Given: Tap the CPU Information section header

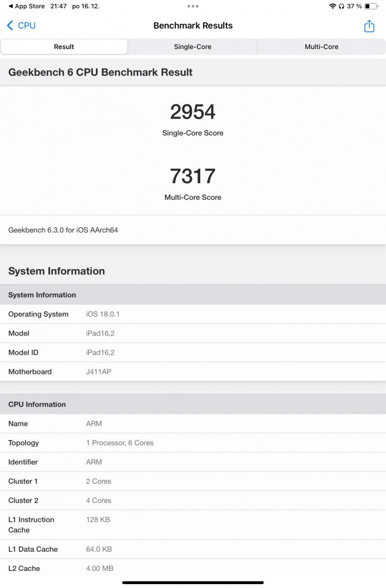Looking at the screenshot, I should (193, 404).
